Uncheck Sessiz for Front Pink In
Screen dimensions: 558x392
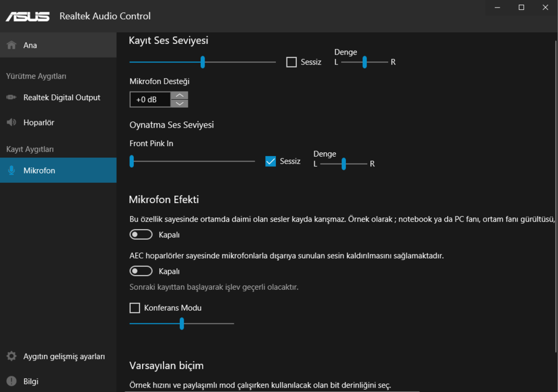tap(270, 161)
